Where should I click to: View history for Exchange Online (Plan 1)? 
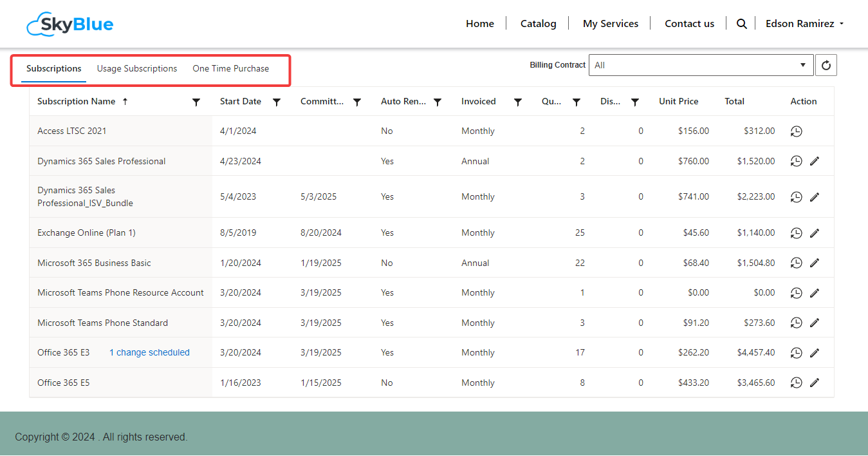click(x=796, y=233)
